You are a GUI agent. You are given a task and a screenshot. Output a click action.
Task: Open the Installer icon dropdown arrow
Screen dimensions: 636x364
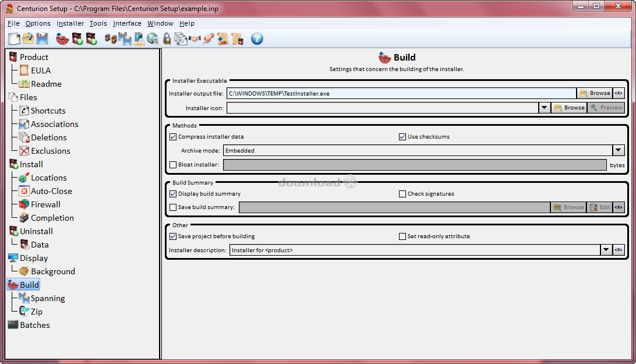click(545, 108)
